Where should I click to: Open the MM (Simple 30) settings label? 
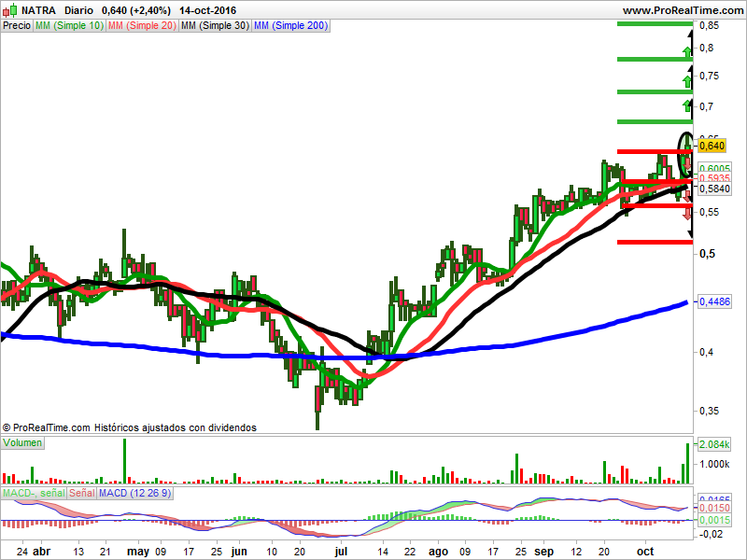pyautogui.click(x=215, y=26)
